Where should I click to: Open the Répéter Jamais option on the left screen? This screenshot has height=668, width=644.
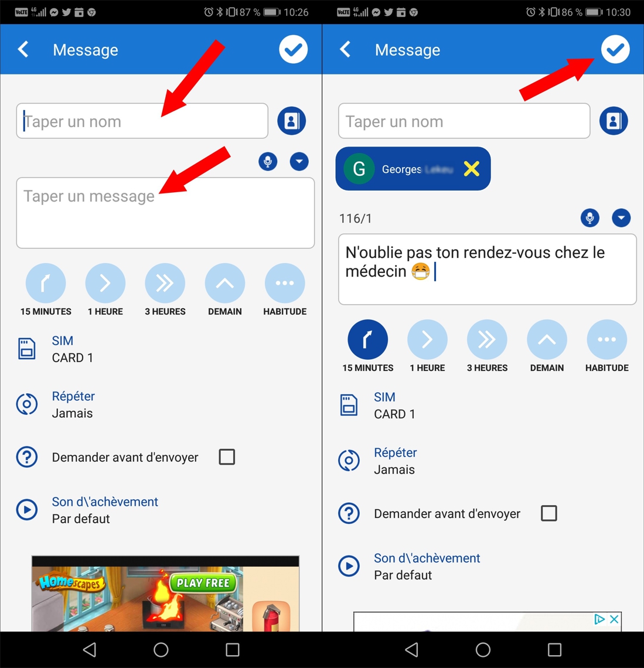pyautogui.click(x=72, y=404)
